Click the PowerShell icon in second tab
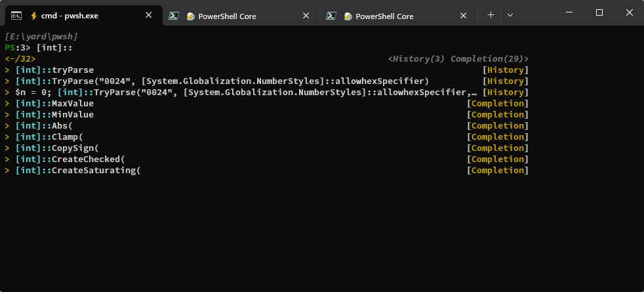Image resolution: width=644 pixels, height=292 pixels. [x=174, y=16]
